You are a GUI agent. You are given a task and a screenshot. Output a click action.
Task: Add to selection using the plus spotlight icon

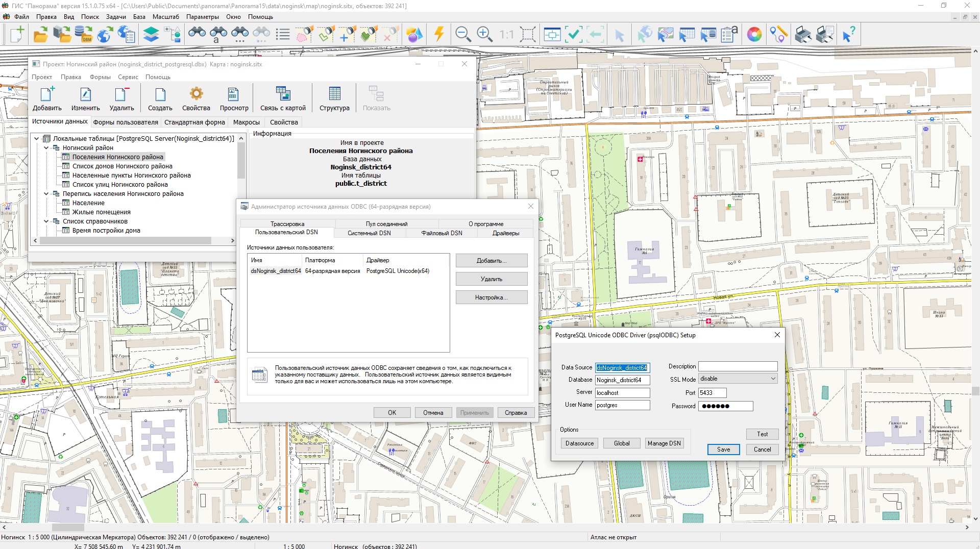point(347,35)
